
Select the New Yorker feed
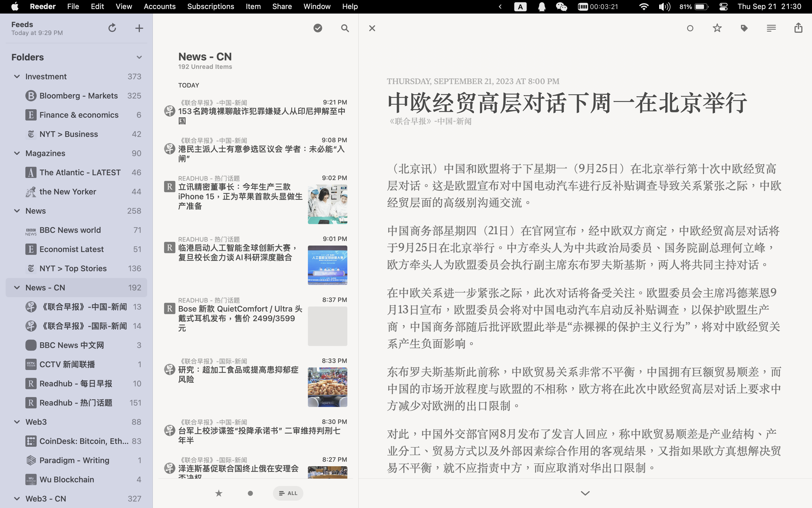76,192
